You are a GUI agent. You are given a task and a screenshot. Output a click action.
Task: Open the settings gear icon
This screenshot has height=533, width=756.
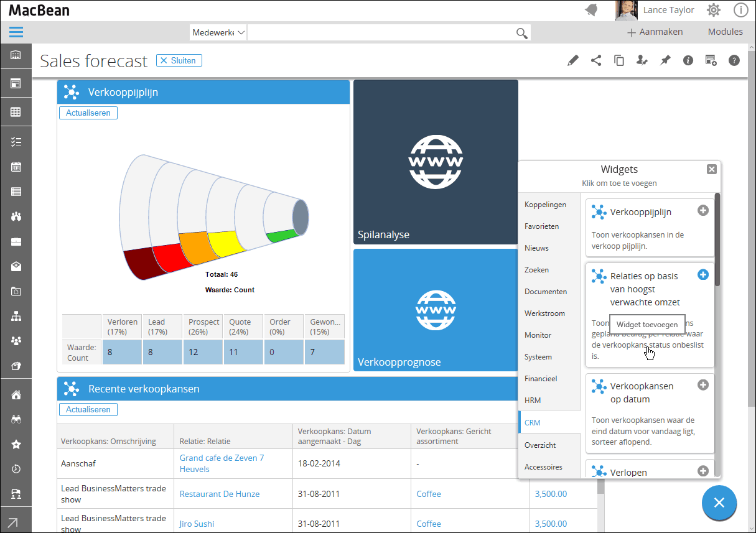click(714, 10)
